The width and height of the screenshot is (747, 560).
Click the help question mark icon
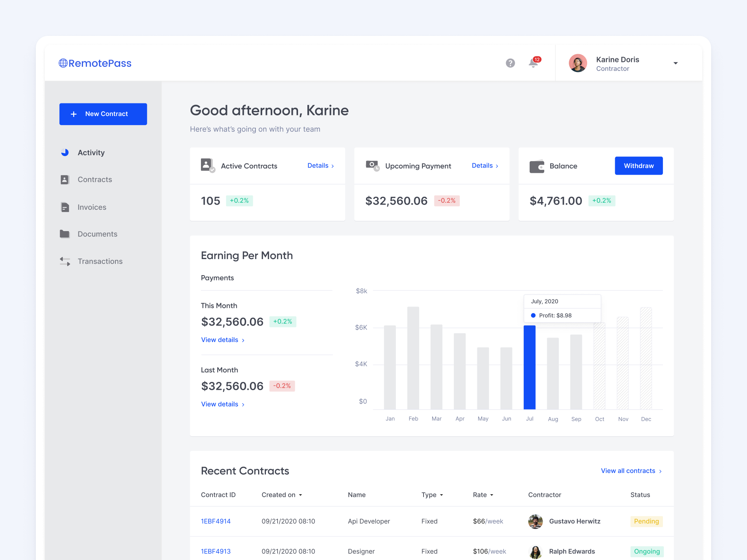point(510,63)
